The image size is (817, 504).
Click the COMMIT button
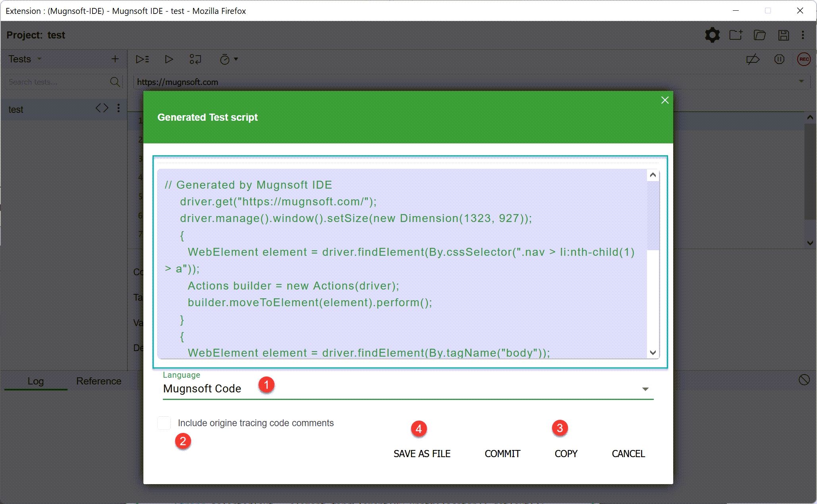pyautogui.click(x=502, y=454)
